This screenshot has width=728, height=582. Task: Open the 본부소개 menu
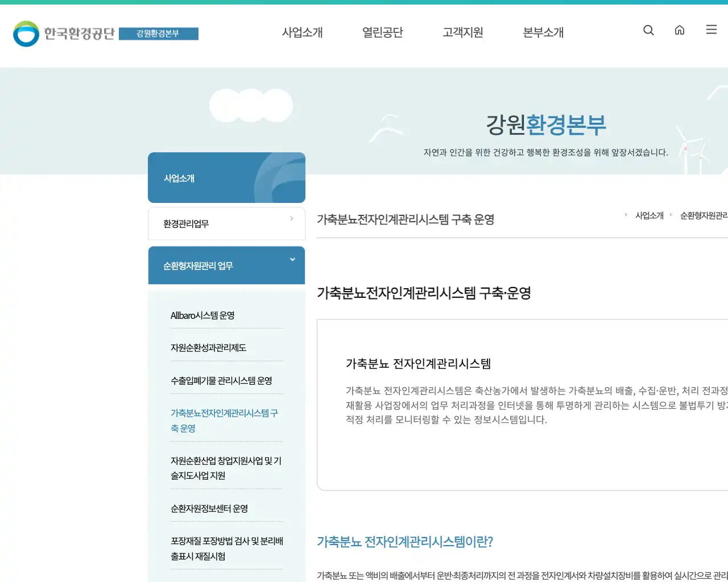pyautogui.click(x=543, y=32)
